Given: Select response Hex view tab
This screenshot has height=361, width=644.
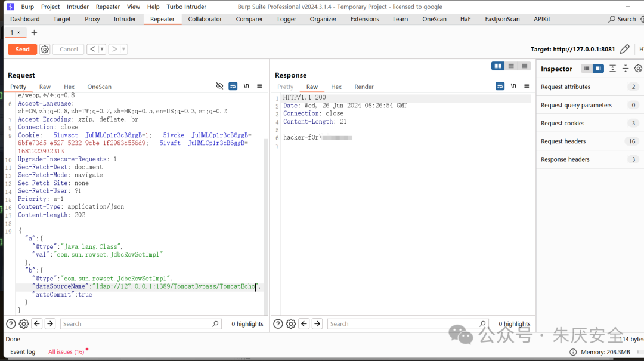Looking at the screenshot, I should 336,87.
